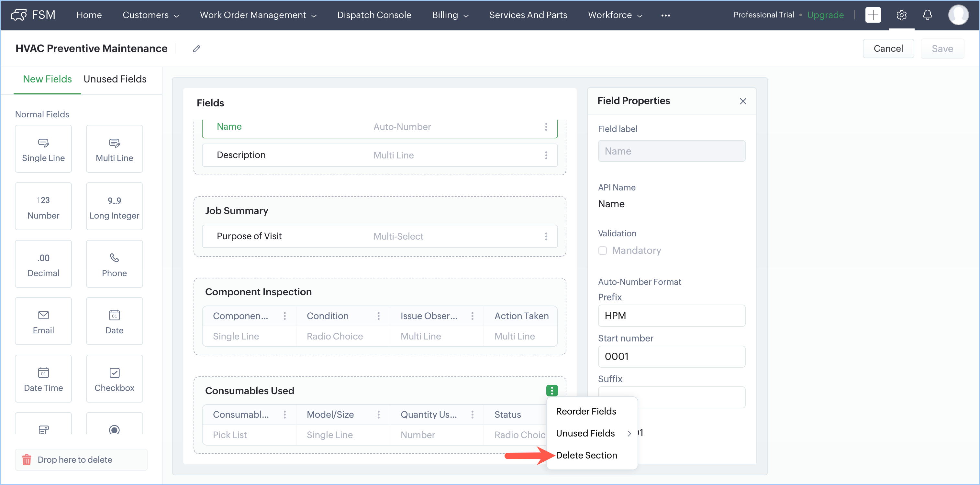The width and height of the screenshot is (980, 485).
Task: Expand the Work Order Management dropdown
Action: [x=258, y=15]
